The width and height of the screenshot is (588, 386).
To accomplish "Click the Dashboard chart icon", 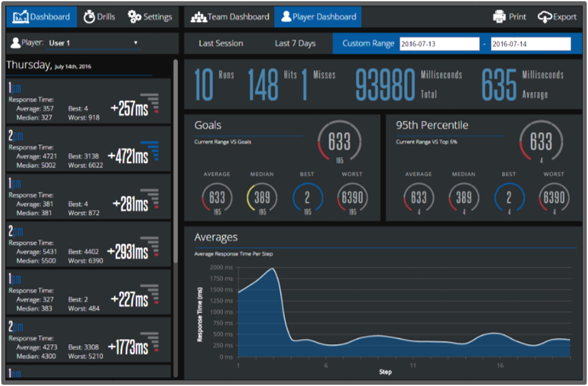I will pos(20,17).
